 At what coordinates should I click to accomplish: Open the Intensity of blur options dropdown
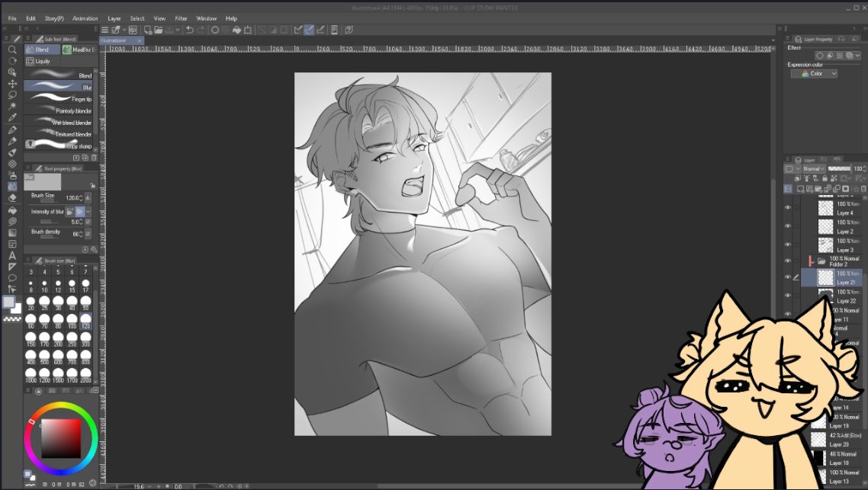86,211
